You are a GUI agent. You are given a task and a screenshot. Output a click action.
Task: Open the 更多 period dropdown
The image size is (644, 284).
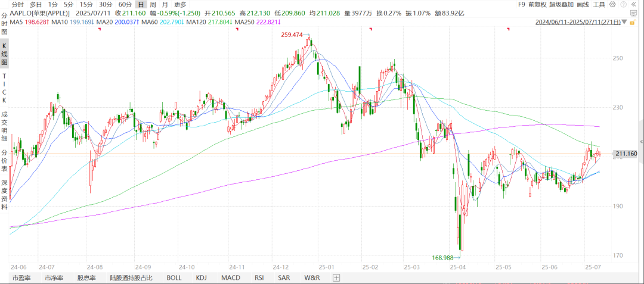[180, 5]
